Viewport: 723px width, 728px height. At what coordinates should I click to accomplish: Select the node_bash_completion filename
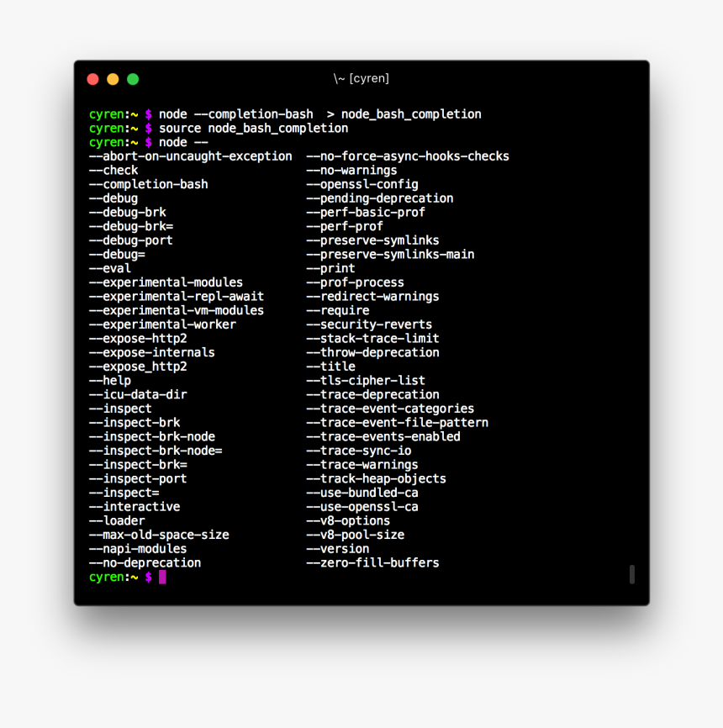411,113
